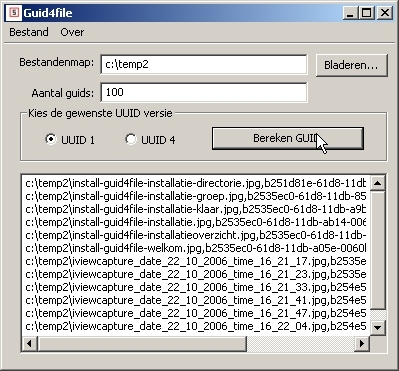Screen dimensions: 399x371
Task: Close the Guid4file window
Action: (x=385, y=13)
